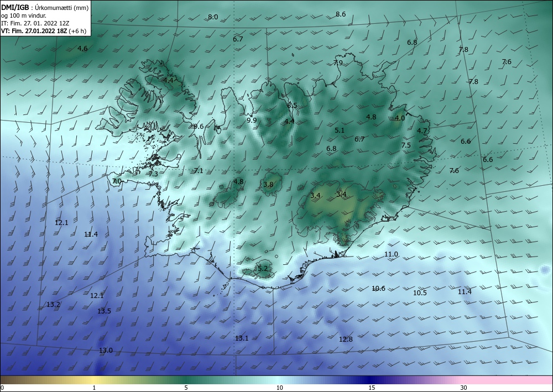Screen dimensions: 553x392
Task: Click the 11.0 value label
Action: point(391,254)
